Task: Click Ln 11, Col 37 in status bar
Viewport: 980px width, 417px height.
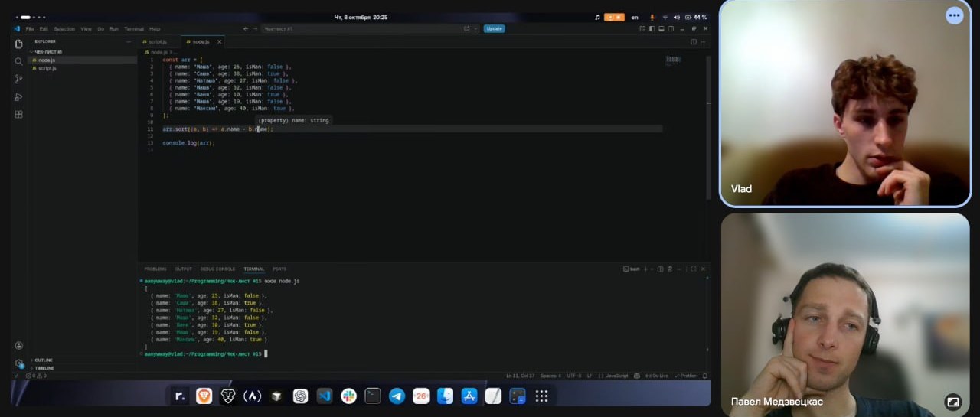Action: (520, 376)
